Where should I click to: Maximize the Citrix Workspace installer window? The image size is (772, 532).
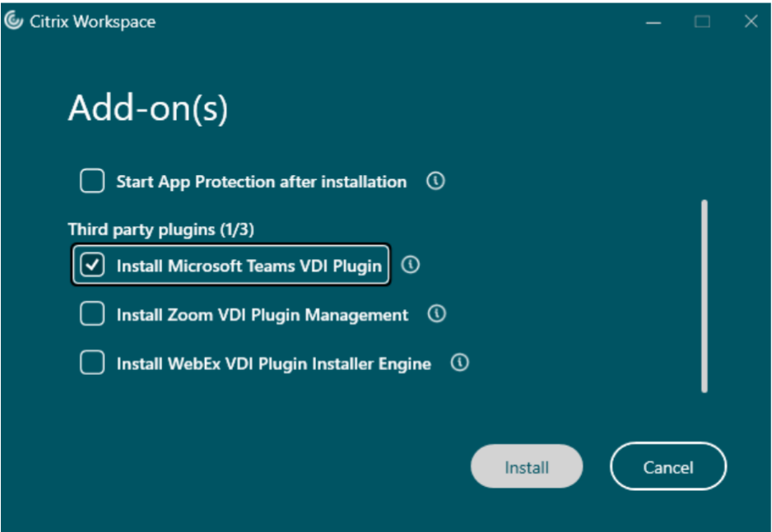[x=702, y=22]
